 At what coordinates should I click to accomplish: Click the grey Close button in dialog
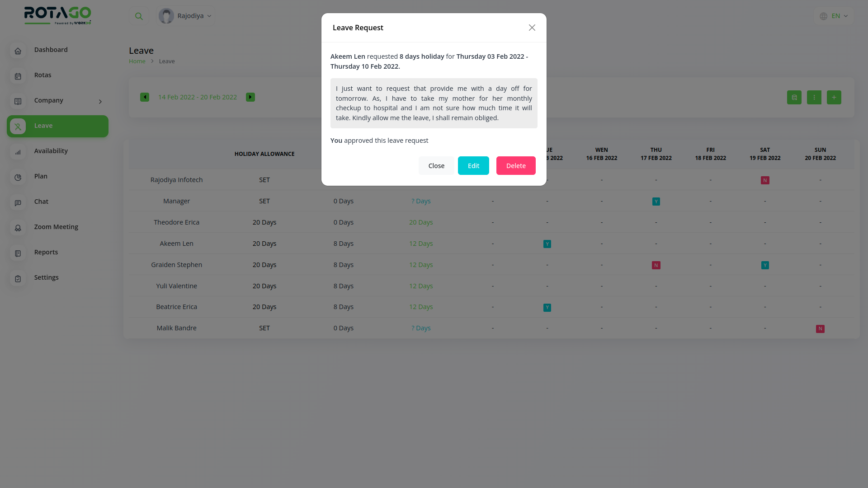436,166
